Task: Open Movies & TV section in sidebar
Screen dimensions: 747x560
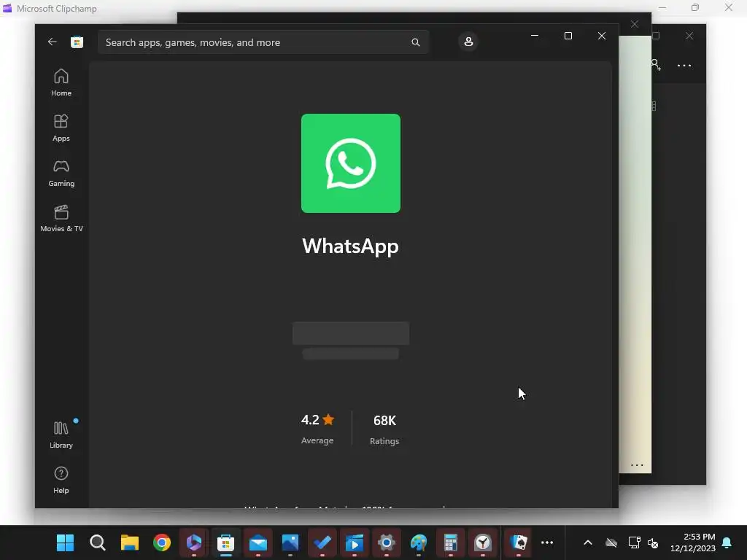Action: [61, 219]
